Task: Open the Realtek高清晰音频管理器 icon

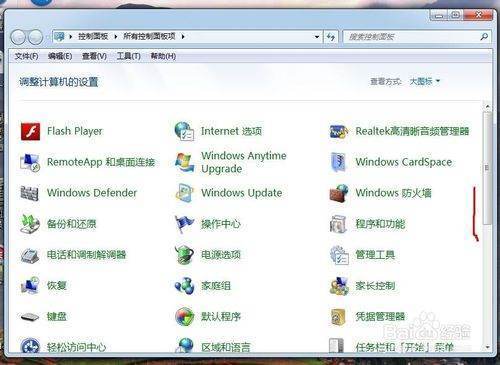Action: tap(339, 131)
